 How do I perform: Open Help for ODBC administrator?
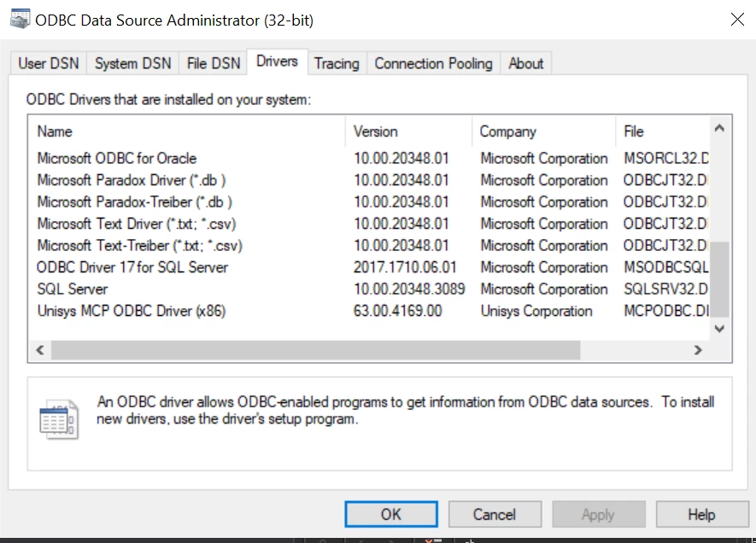click(x=702, y=514)
